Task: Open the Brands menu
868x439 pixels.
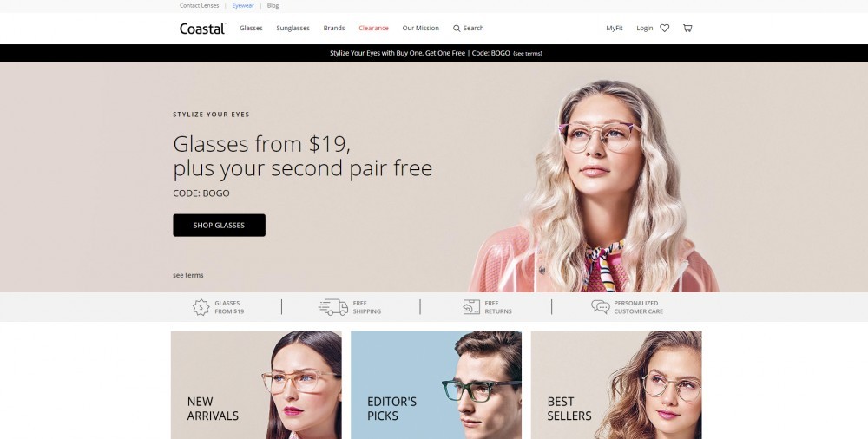Action: 334,29
